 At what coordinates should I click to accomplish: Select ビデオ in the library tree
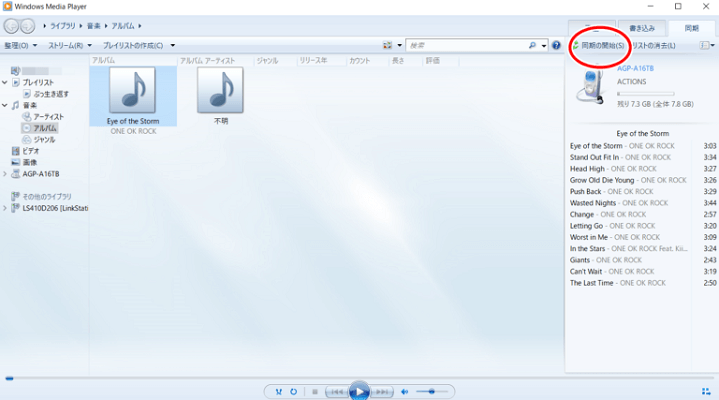tap(31, 151)
